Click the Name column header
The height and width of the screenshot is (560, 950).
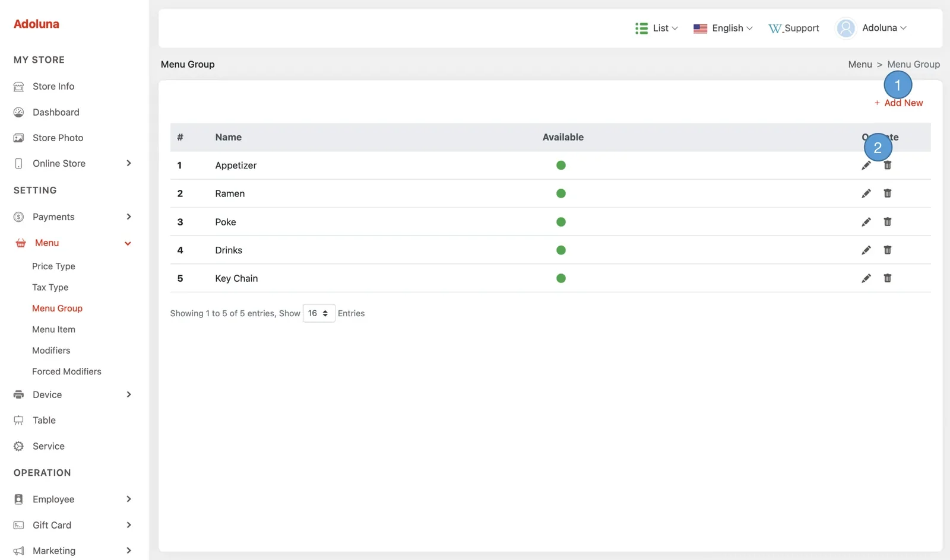[x=229, y=137]
